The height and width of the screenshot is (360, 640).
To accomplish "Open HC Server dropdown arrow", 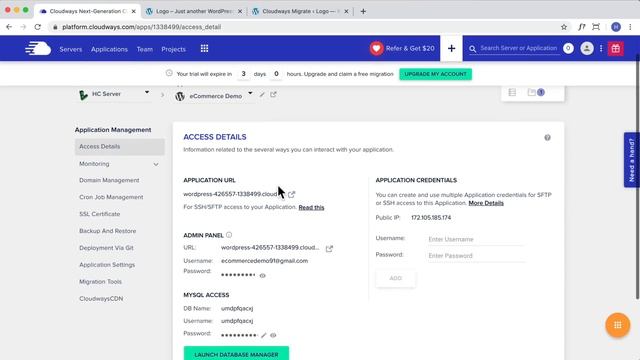I will click(x=147, y=92).
